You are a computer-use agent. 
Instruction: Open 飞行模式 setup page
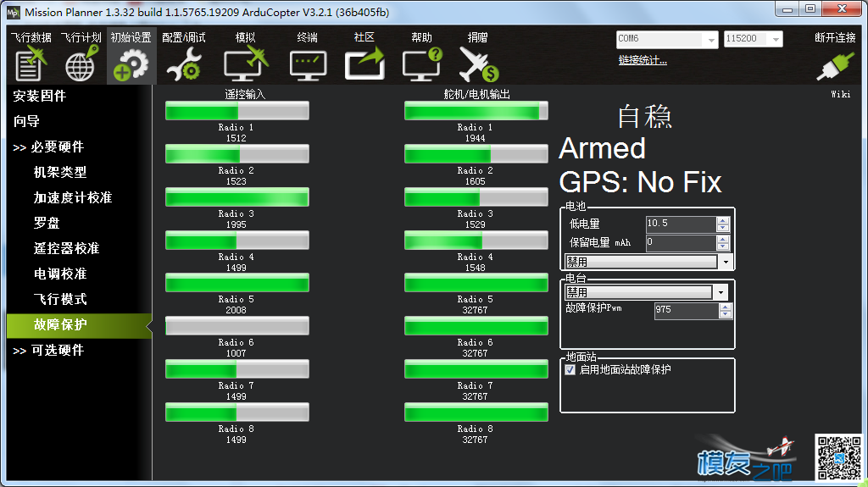(x=60, y=299)
